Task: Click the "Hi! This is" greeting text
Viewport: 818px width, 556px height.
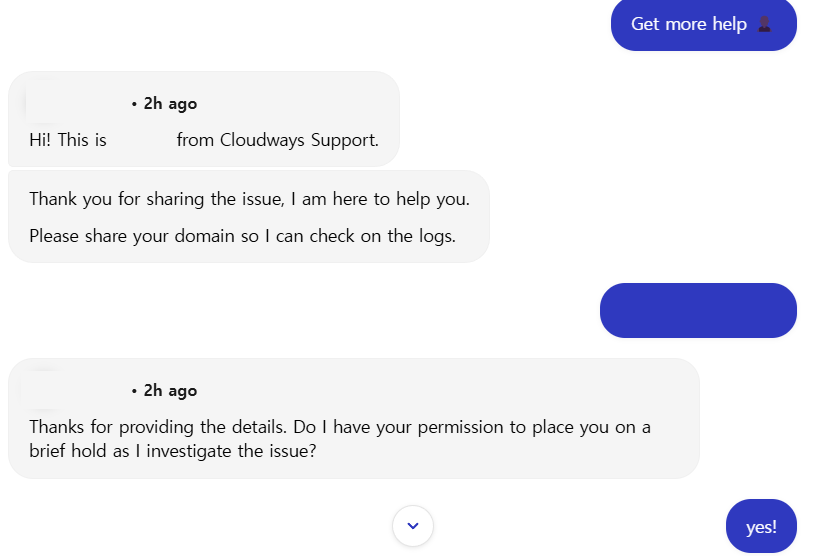Action: tap(68, 140)
